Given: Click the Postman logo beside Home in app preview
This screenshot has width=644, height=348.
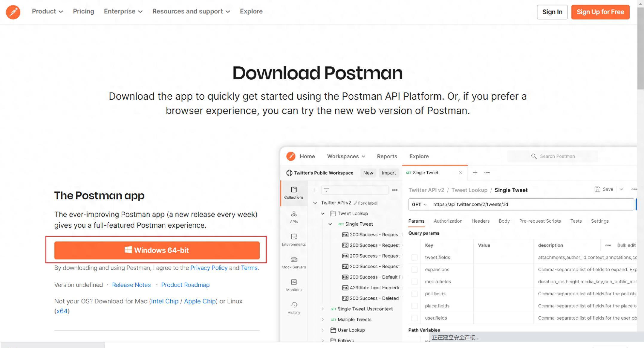Looking at the screenshot, I should [x=291, y=156].
